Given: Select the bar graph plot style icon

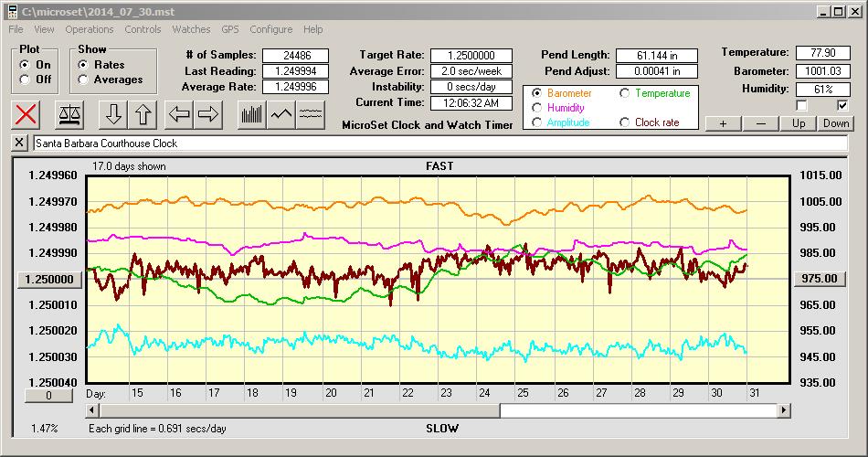Looking at the screenshot, I should pyautogui.click(x=252, y=114).
